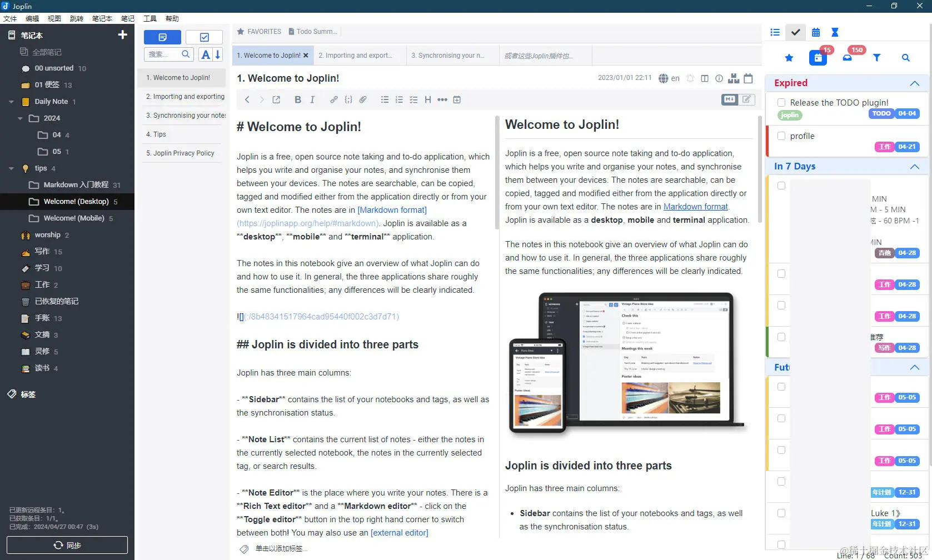Click the diagram icon beside the info icon
This screenshot has width=932, height=560.
(x=734, y=78)
